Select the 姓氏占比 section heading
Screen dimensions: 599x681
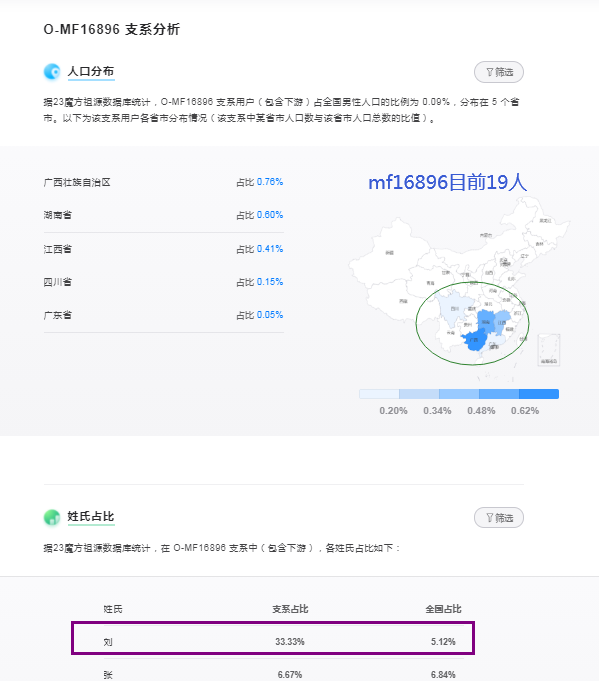(91, 516)
